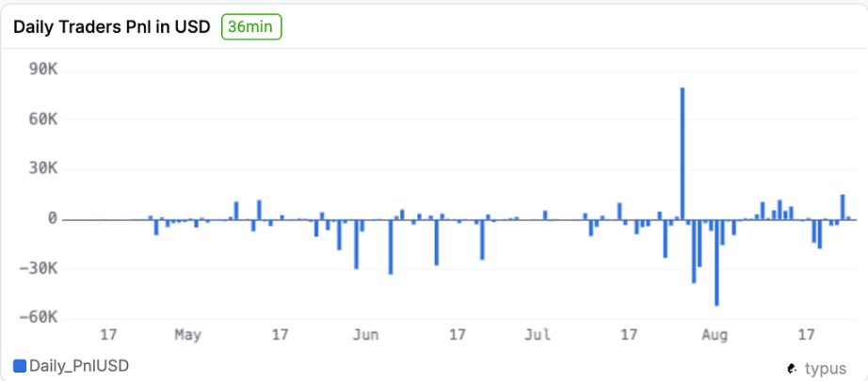Select the Jul label on the x-axis
868x381 pixels.
[x=538, y=334]
